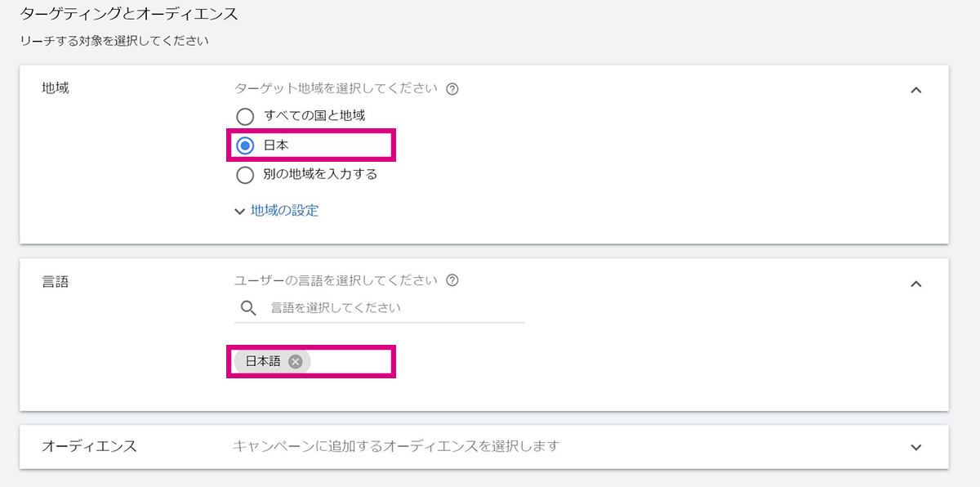Expand the オーディエンス section chevron
The image size is (980, 487).
916,447
